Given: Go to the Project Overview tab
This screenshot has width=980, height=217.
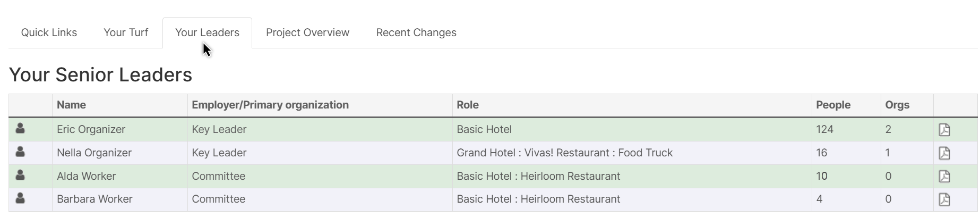Looking at the screenshot, I should [x=307, y=32].
